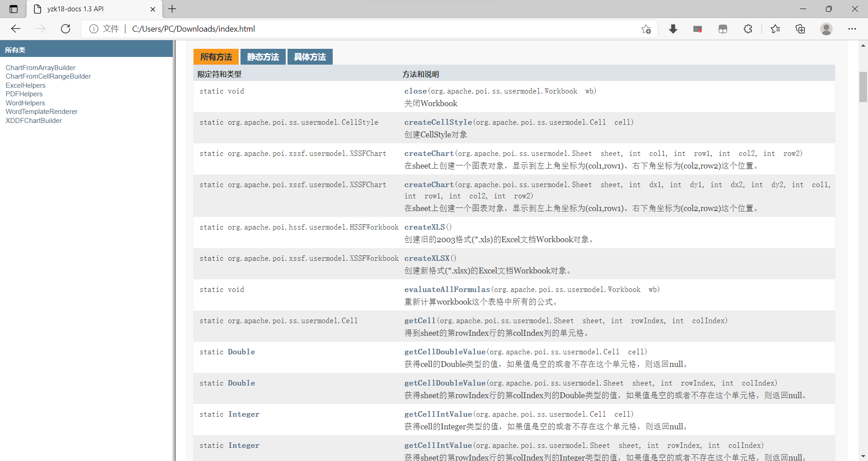Select the 所有方法 tab
868x461 pixels.
pyautogui.click(x=216, y=57)
